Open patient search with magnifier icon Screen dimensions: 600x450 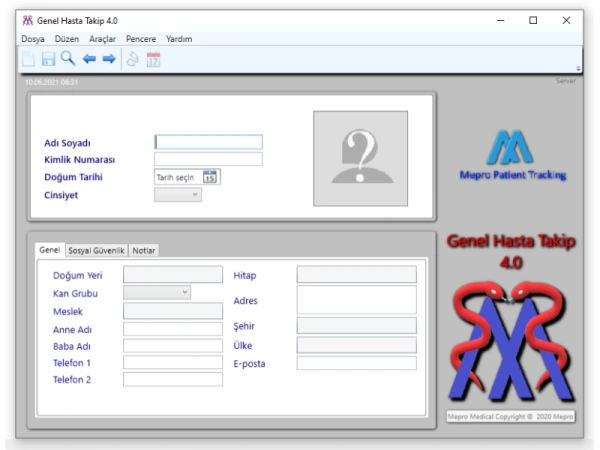[x=68, y=59]
